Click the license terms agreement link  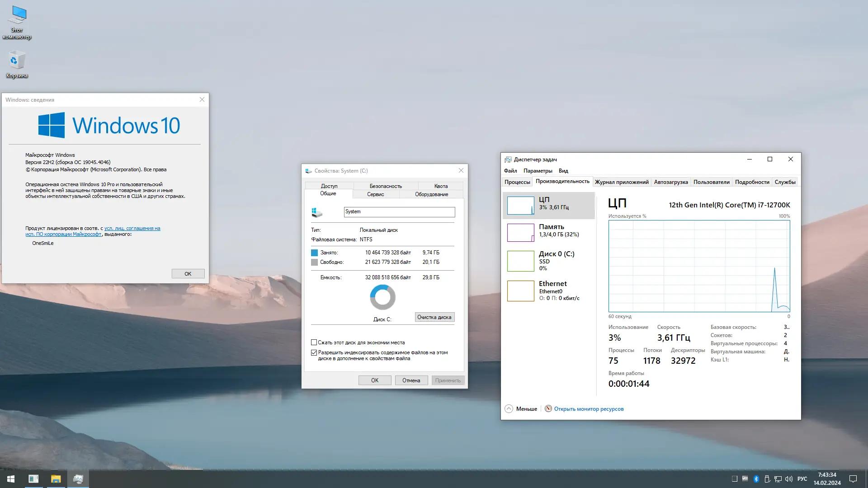(132, 228)
